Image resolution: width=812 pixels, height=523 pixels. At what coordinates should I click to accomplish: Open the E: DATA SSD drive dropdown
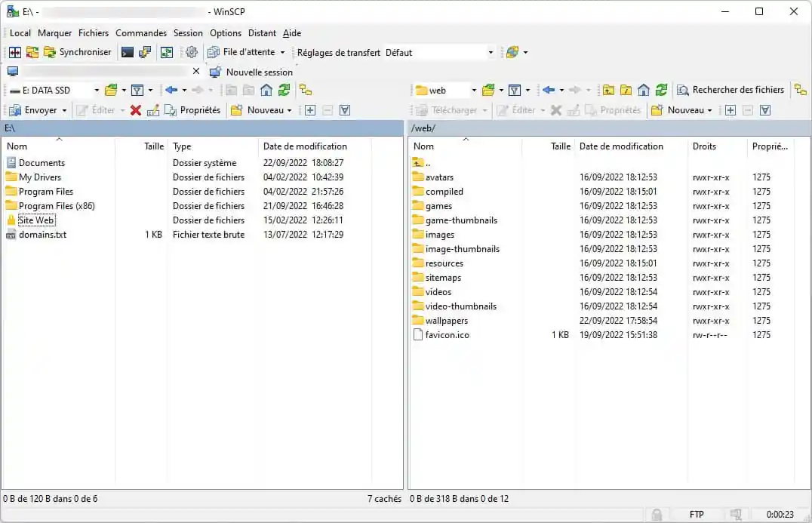pos(54,90)
